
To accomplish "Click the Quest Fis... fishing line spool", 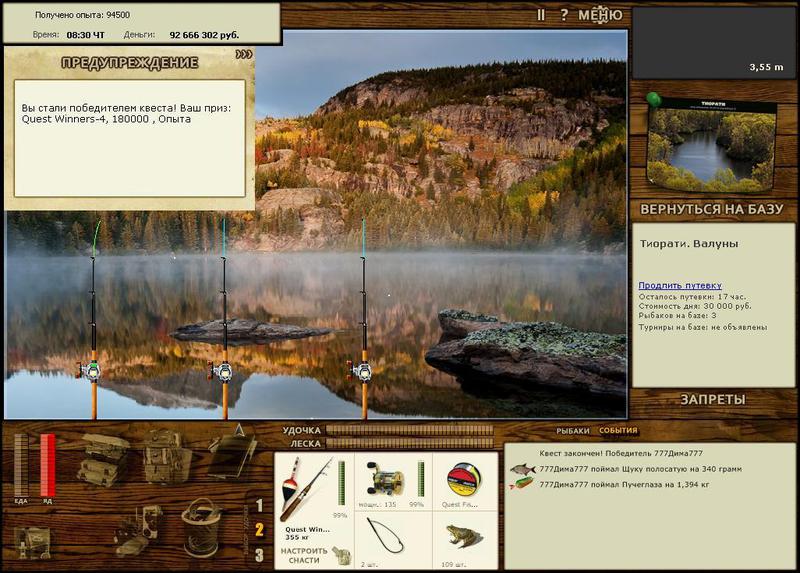I will 463,480.
